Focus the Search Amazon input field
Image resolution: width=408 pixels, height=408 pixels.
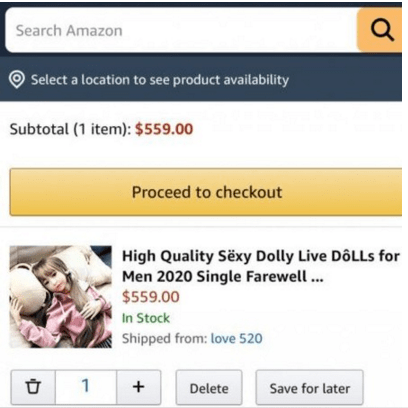(181, 30)
